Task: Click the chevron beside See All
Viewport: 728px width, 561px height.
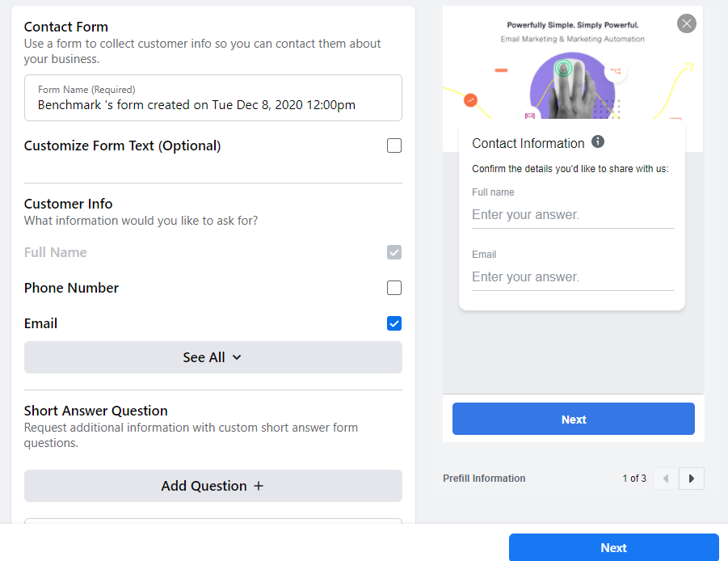Action: click(237, 357)
